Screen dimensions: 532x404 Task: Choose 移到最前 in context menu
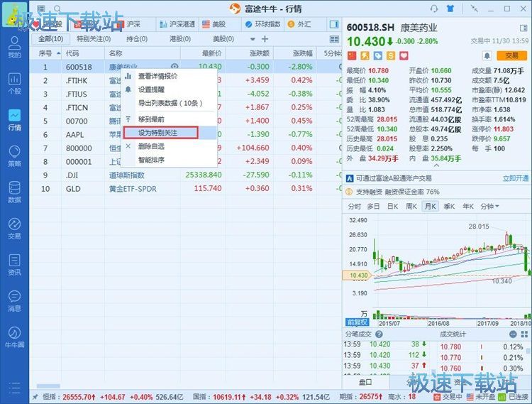click(169, 119)
